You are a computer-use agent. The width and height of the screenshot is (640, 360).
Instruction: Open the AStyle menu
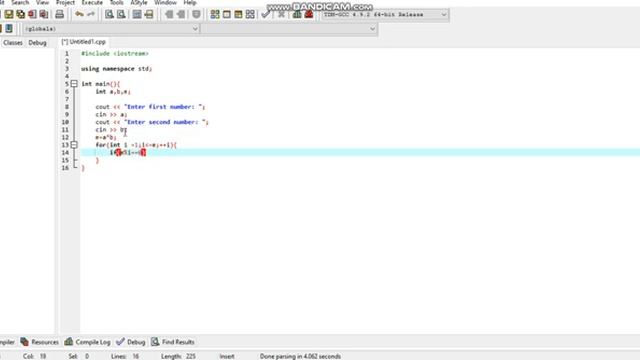139,2
